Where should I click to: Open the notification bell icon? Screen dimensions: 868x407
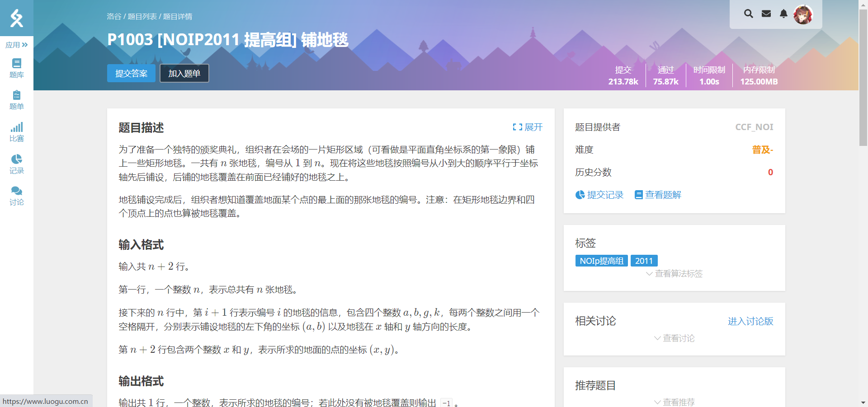[783, 14]
